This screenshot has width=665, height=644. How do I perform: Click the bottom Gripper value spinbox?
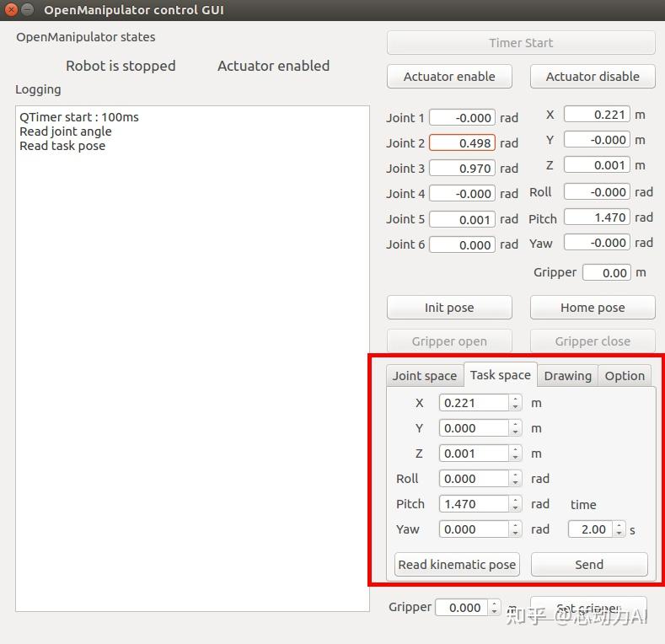[464, 608]
